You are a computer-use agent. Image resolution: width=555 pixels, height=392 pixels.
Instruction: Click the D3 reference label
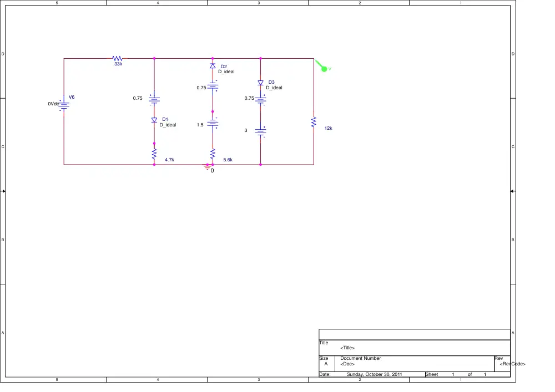[x=271, y=83]
